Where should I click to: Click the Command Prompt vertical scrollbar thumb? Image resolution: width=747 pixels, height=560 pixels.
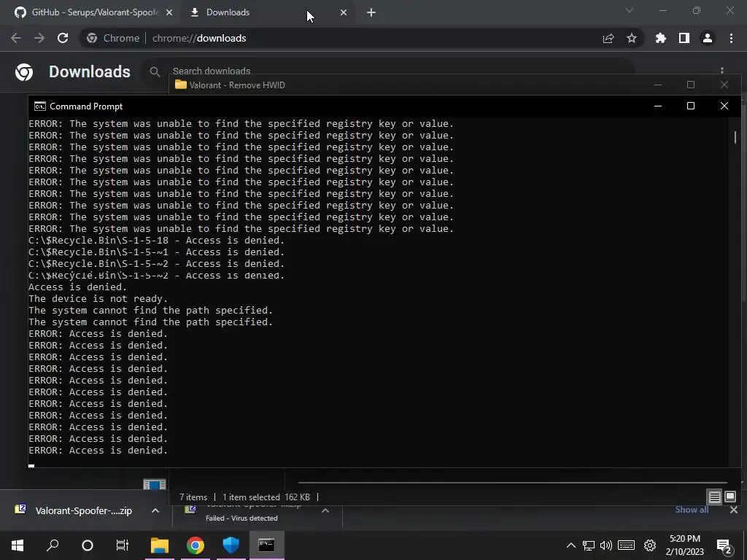pyautogui.click(x=735, y=137)
